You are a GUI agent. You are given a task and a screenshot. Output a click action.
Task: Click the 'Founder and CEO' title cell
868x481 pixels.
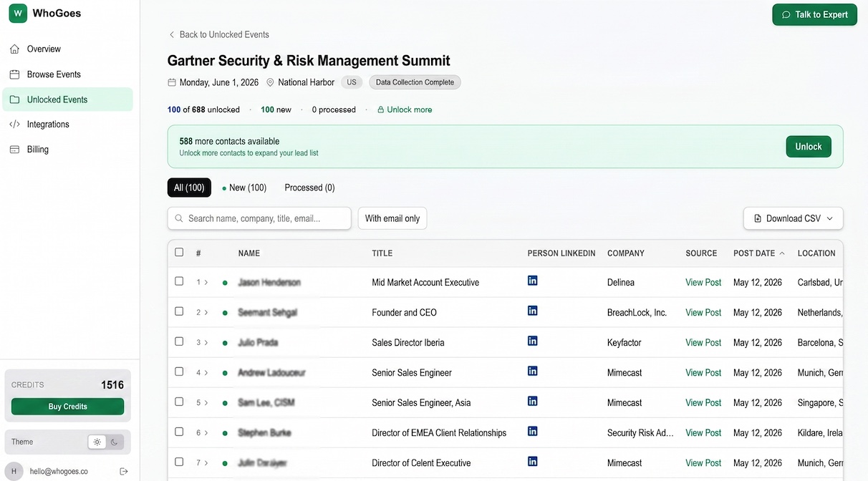coord(404,313)
